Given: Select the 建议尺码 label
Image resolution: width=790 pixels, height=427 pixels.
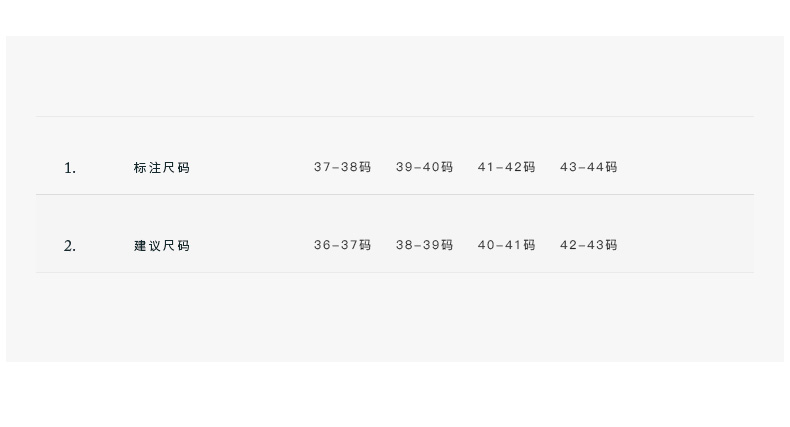Looking at the screenshot, I should point(162,246).
